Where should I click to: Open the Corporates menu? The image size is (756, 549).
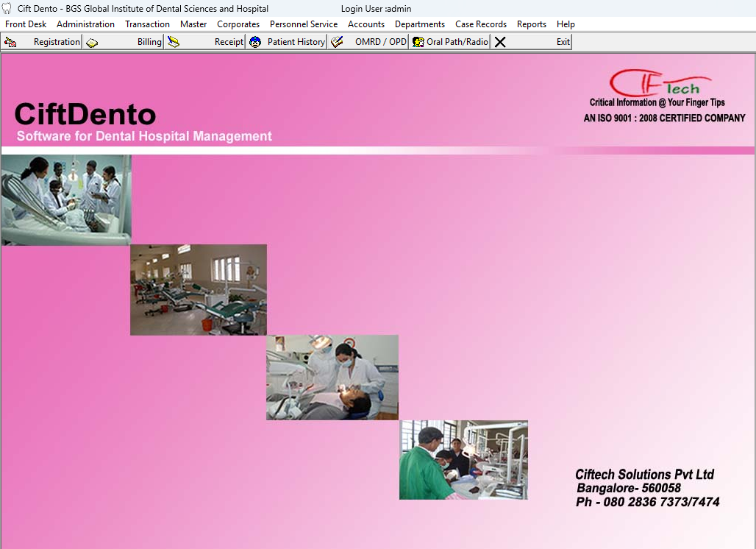point(238,24)
